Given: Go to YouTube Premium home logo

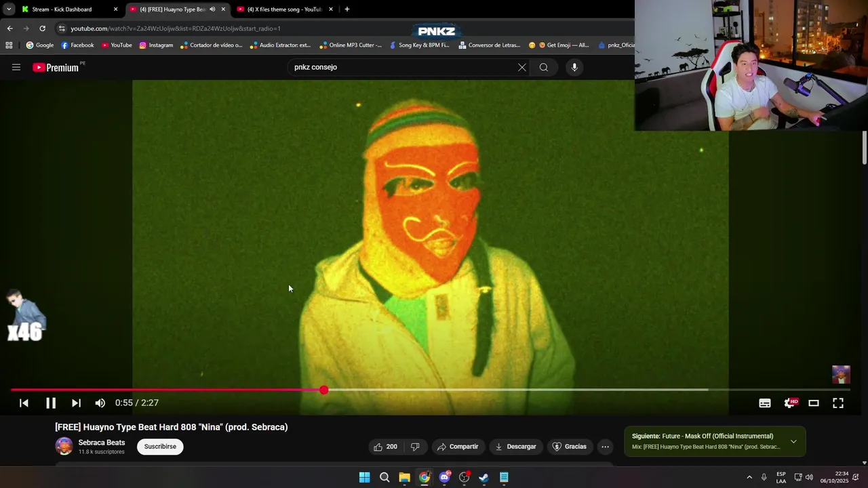Looking at the screenshot, I should tap(57, 67).
